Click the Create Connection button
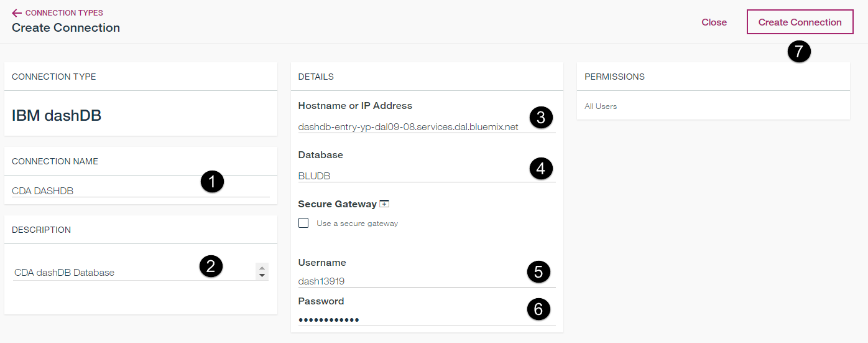Image resolution: width=868 pixels, height=343 pixels. click(x=800, y=22)
